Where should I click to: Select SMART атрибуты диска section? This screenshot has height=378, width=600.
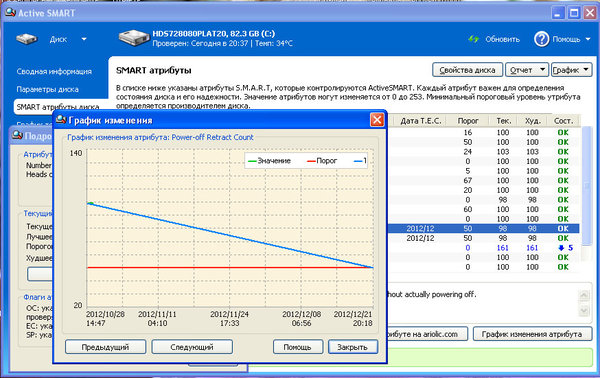(57, 107)
